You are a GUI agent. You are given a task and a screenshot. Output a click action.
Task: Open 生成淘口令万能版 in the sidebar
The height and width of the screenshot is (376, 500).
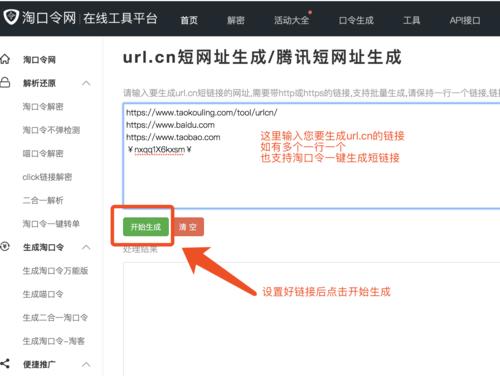coord(55,271)
